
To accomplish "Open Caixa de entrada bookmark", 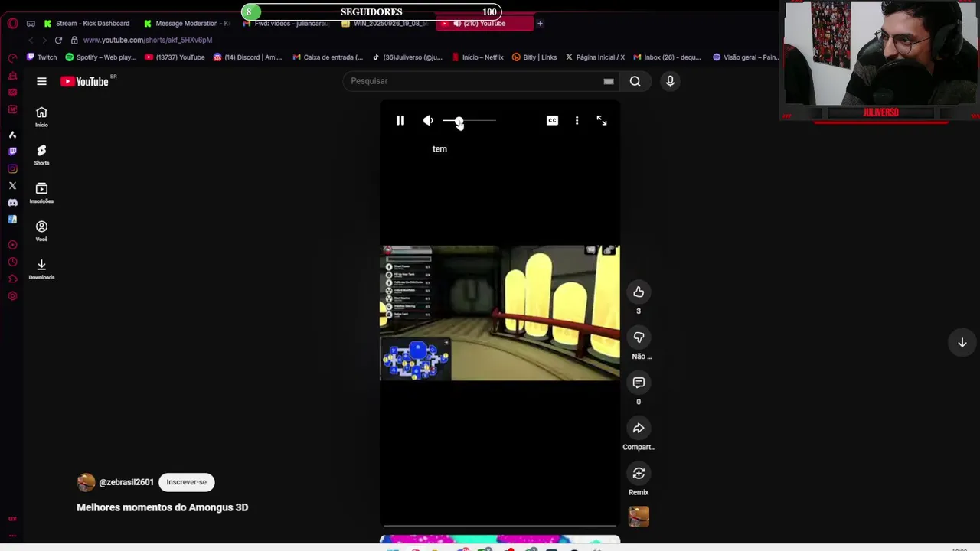I will click(328, 57).
